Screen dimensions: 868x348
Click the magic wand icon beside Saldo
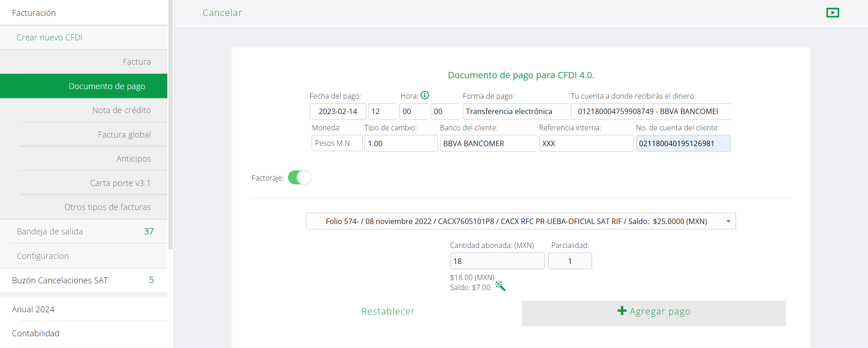point(500,286)
